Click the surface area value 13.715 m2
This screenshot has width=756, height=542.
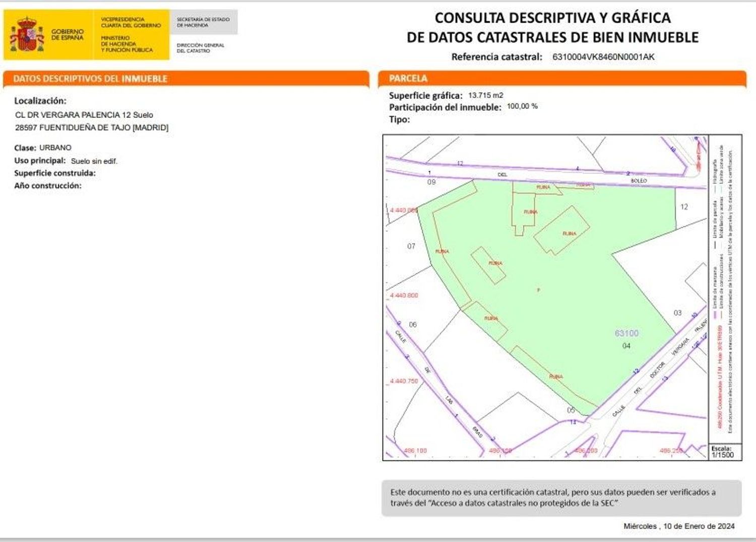[x=485, y=95]
